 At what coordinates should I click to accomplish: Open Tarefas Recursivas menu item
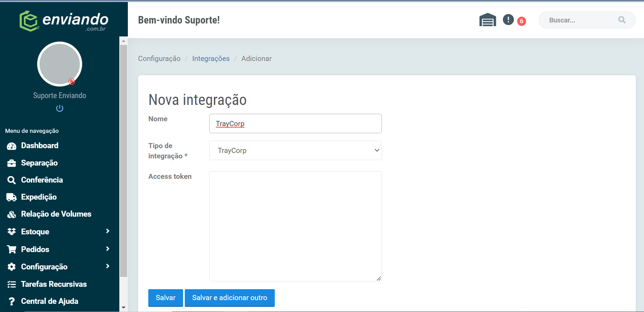click(x=54, y=284)
